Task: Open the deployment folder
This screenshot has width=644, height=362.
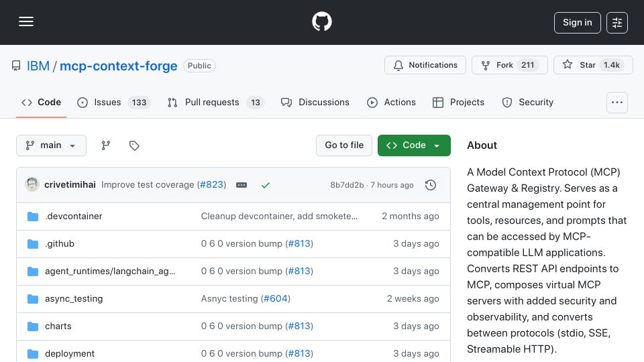Action: click(x=70, y=354)
